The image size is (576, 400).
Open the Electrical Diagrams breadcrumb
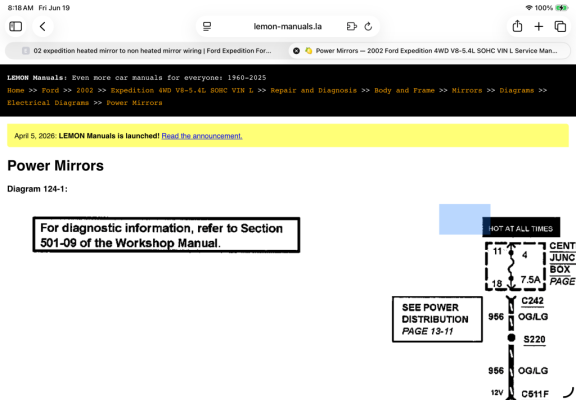pos(48,103)
